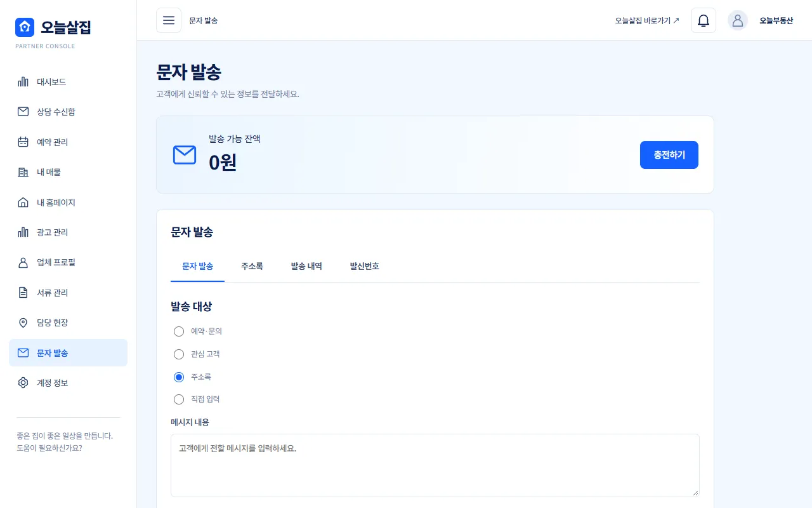The width and height of the screenshot is (812, 508).
Task: Click the 서류 관리 document icon
Action: point(23,293)
